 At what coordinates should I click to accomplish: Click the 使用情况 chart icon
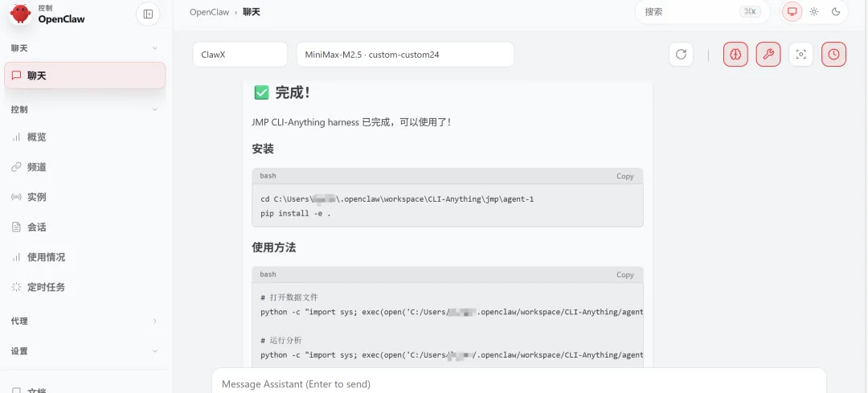[x=17, y=257]
